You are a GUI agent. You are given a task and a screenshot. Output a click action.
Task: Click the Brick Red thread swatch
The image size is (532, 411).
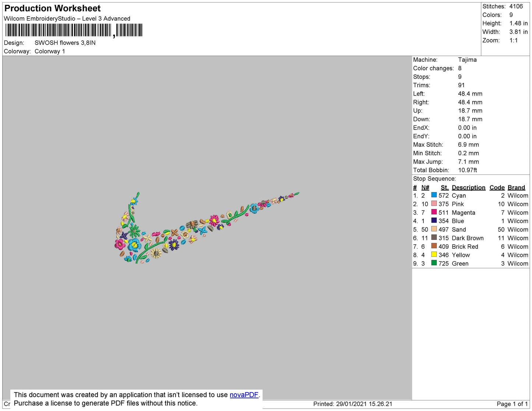[434, 246]
